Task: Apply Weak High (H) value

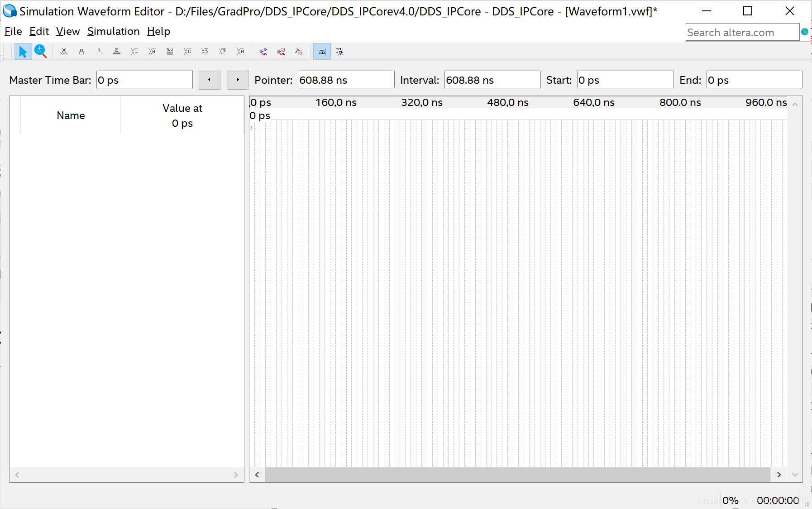Action: (152, 52)
